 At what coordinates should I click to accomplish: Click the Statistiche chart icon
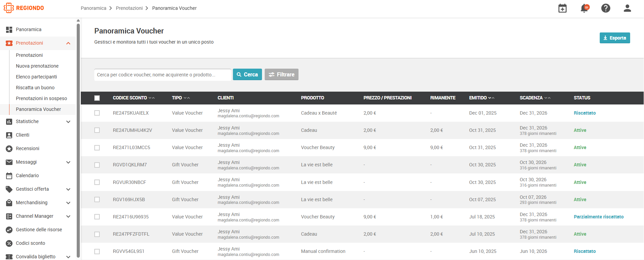9,122
